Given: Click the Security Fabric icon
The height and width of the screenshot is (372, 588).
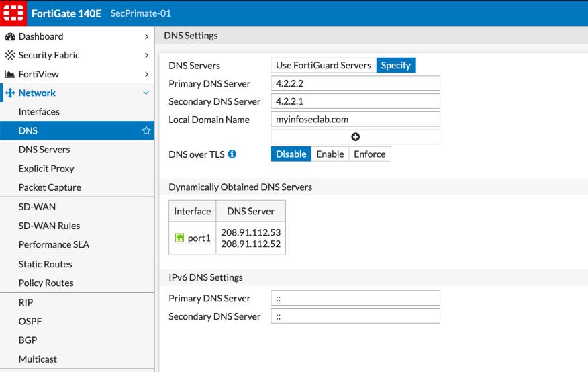Looking at the screenshot, I should coord(10,55).
